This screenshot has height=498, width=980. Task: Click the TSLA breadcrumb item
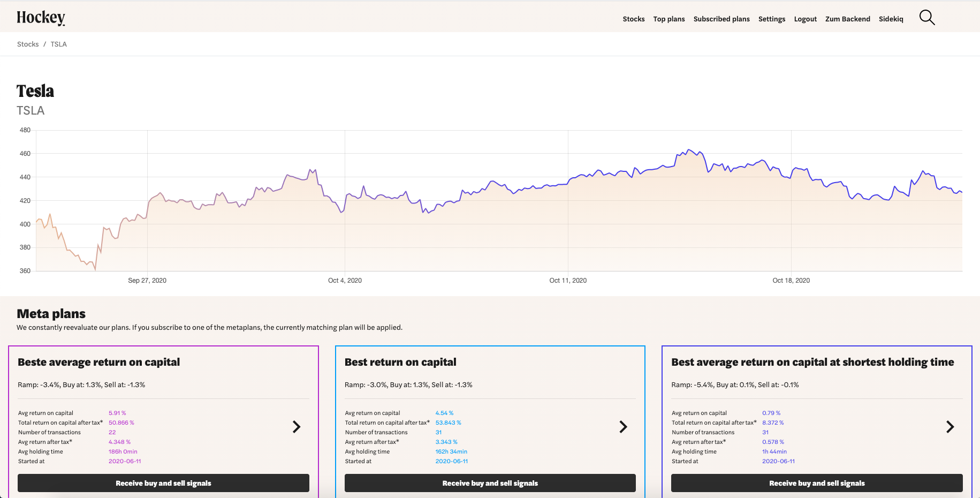59,44
